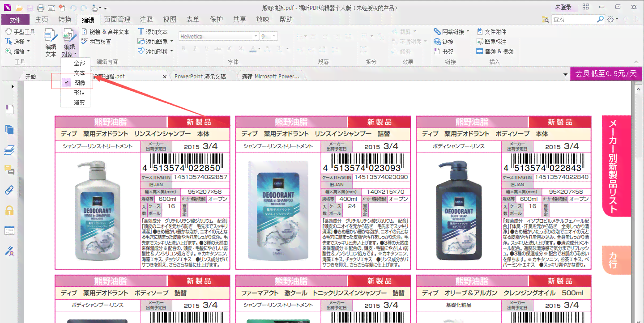This screenshot has height=323, width=644.
Task: Open the document tab list dropdown arrow
Action: point(565,75)
